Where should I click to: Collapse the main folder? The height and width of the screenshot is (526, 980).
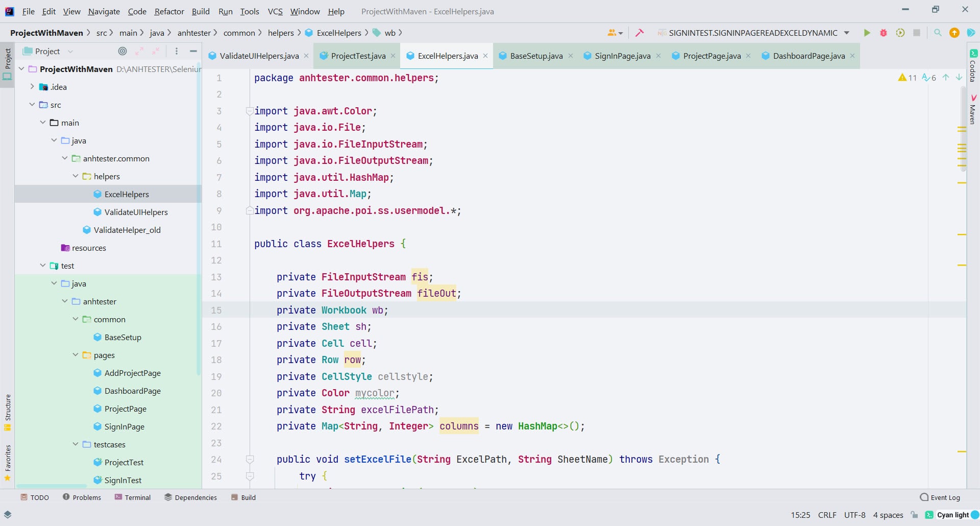tap(43, 123)
